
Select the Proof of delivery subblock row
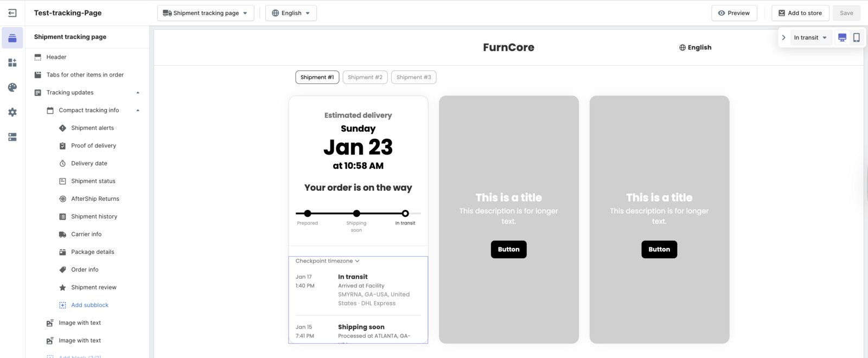point(87,146)
